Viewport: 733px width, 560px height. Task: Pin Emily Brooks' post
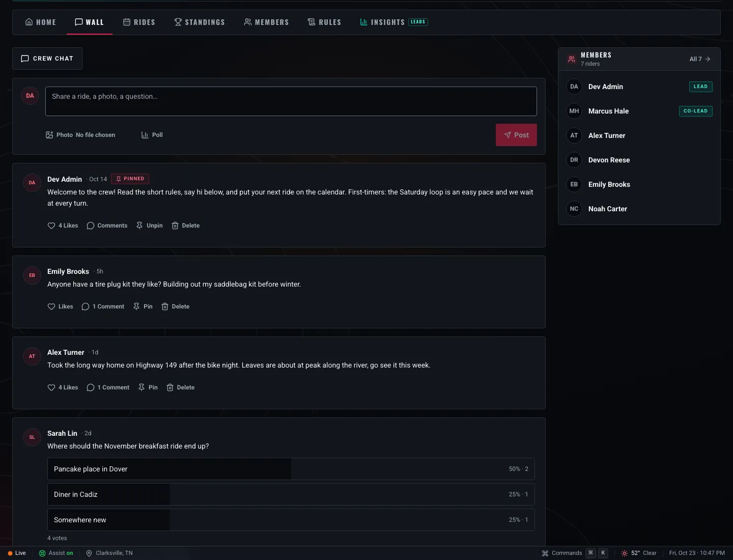pyautogui.click(x=143, y=306)
